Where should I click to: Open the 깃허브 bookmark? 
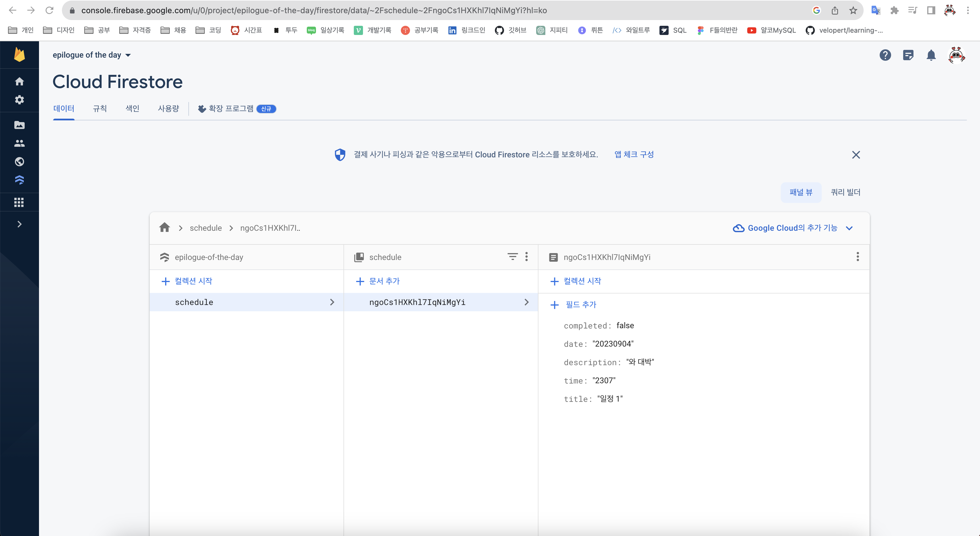tap(510, 30)
